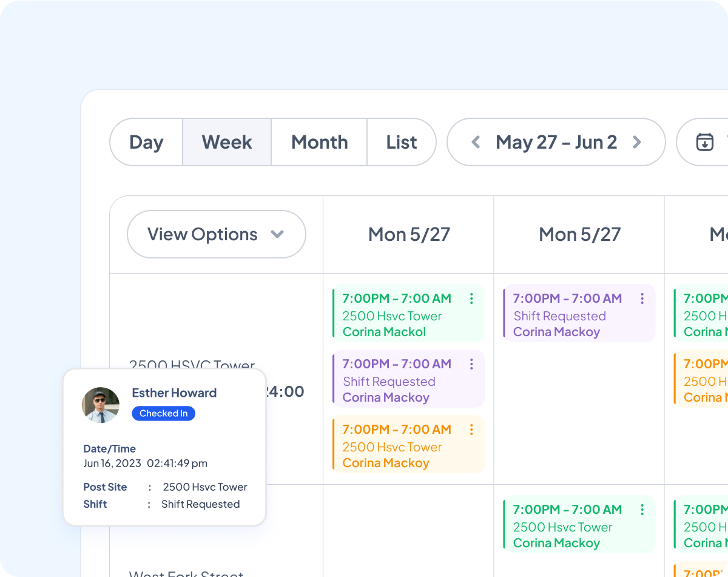Click Esther Howard's profile photo

[x=101, y=405]
